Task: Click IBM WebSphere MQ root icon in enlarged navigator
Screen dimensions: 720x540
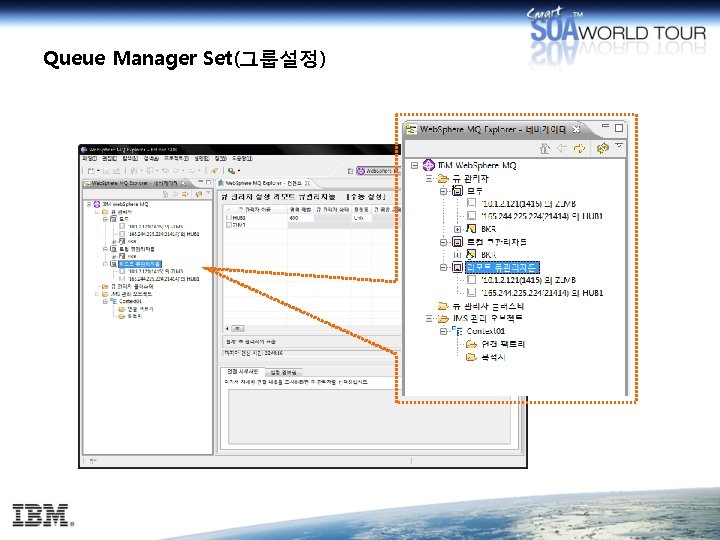Action: [x=428, y=165]
